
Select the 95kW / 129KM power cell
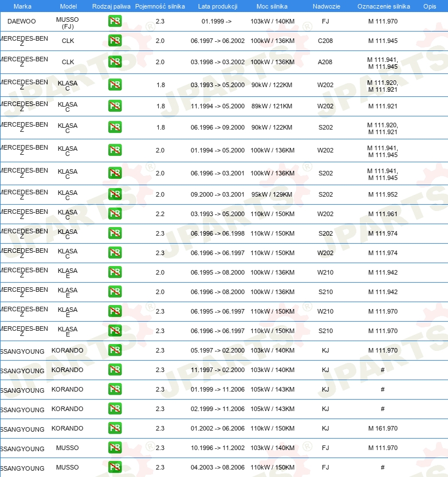point(272,194)
